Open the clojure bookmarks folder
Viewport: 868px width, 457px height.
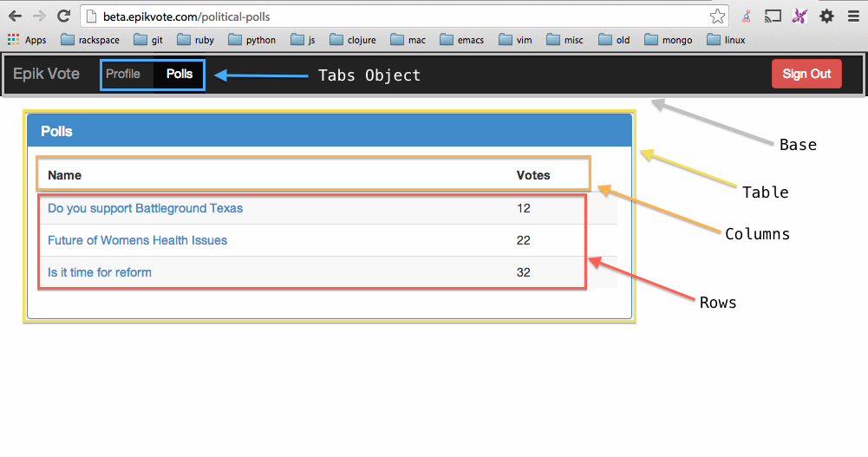pos(353,40)
